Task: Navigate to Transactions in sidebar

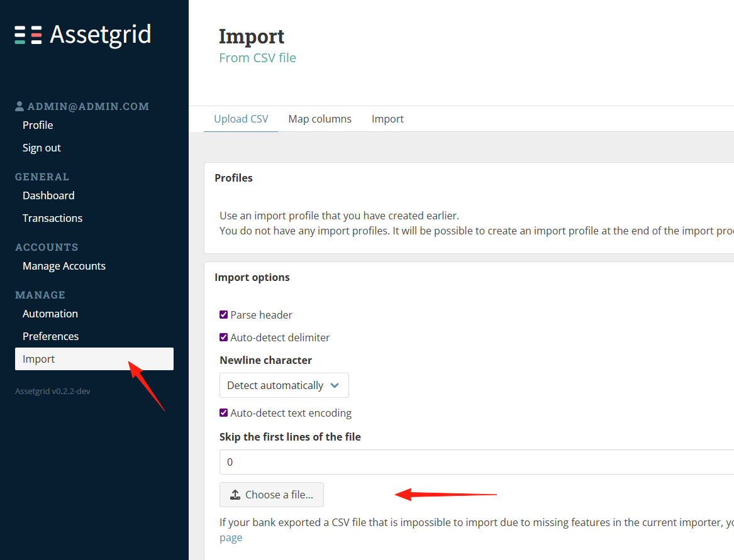Action: point(52,218)
